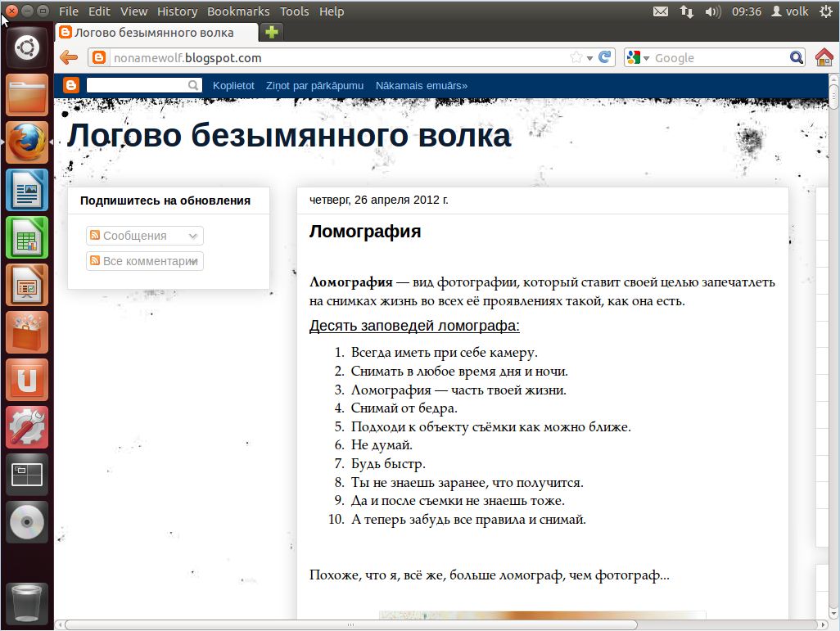Image resolution: width=840 pixels, height=631 pixels.
Task: Expand the Сообщения feed dropdown
Action: (193, 236)
